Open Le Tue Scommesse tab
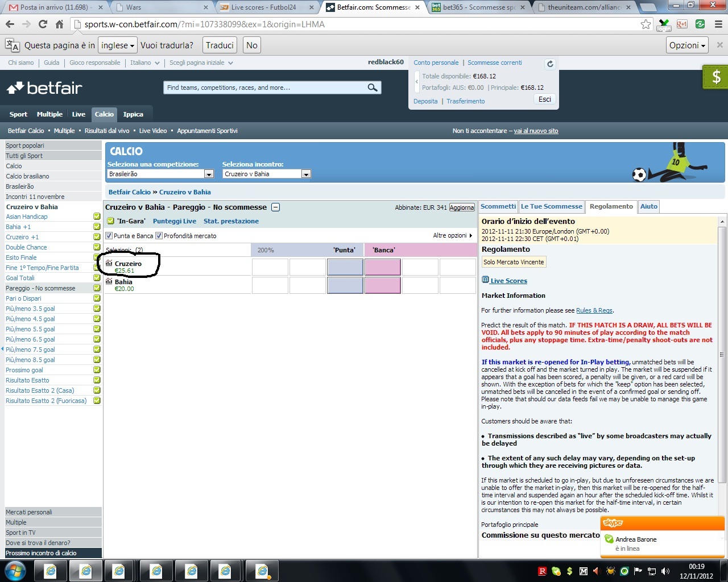This screenshot has height=582, width=728. pos(552,206)
